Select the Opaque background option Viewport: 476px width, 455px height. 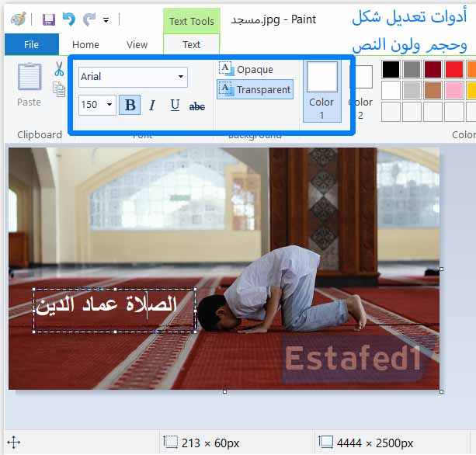(246, 70)
